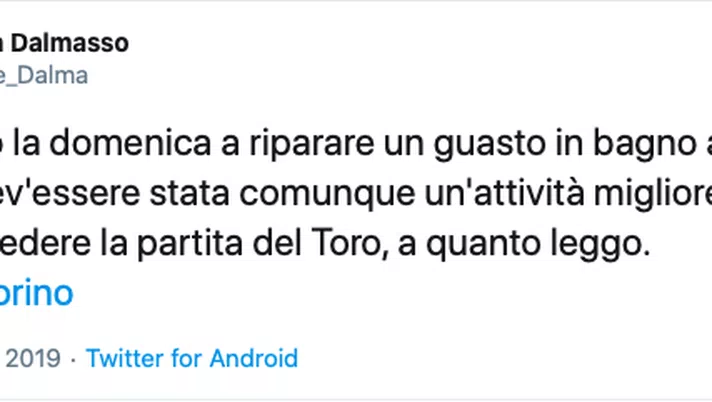712x402 pixels.
Task: Click the word partita in tweet
Action: (x=190, y=245)
